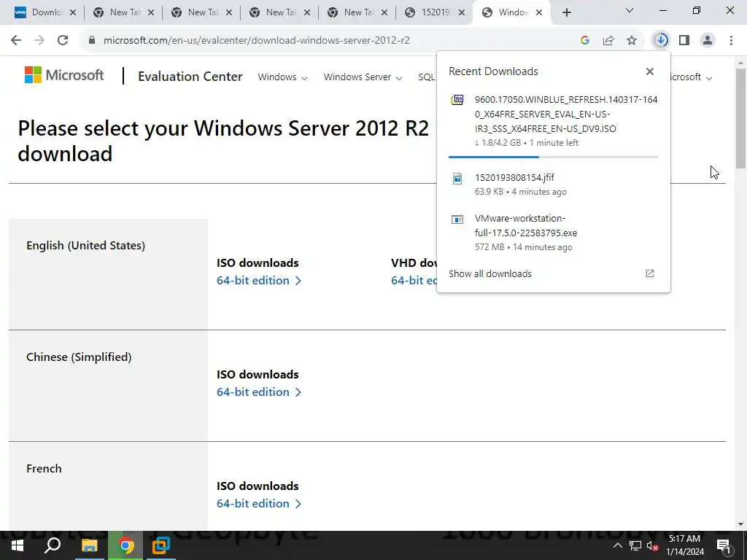
Task: Open a new browser tab
Action: pyautogui.click(x=566, y=13)
